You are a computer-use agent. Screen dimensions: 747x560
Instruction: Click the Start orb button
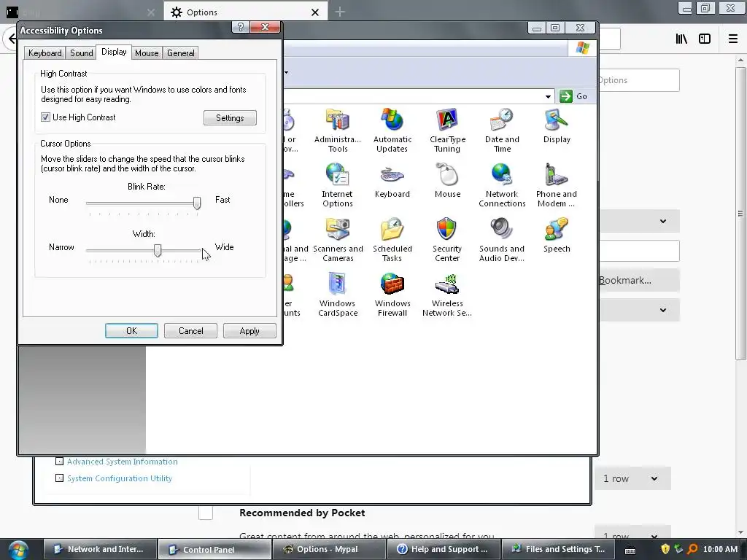[18, 550]
